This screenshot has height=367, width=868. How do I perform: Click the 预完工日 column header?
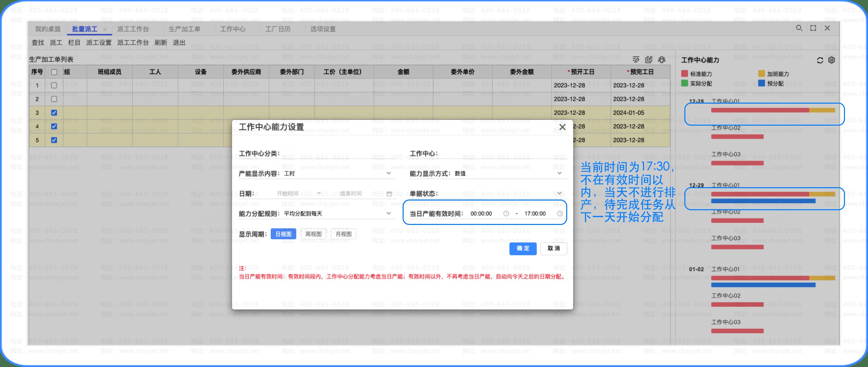click(640, 72)
